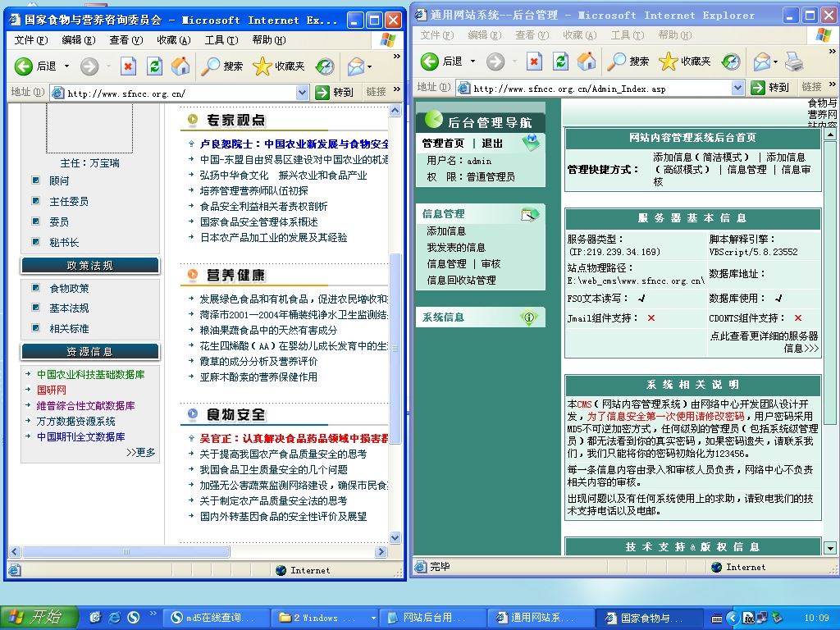Click Stop icon in admin IE window
840x630 pixels.
tap(533, 62)
